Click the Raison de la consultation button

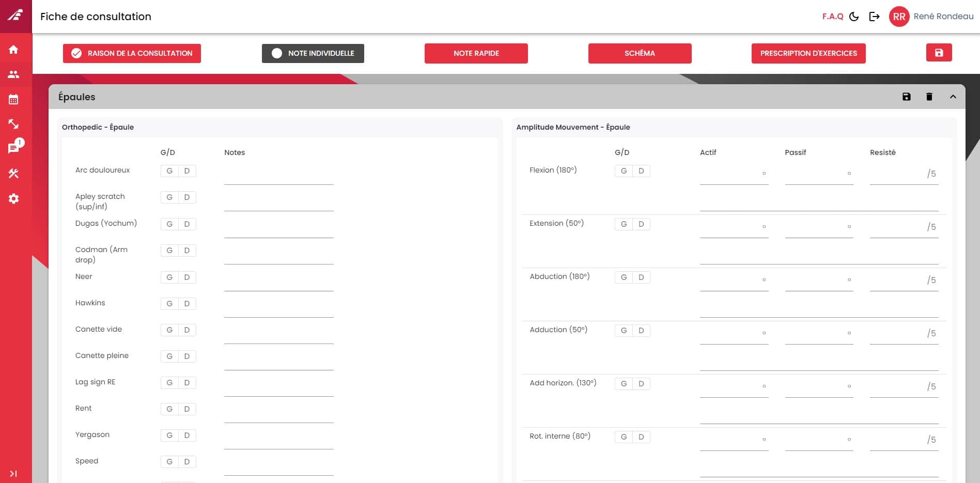click(x=132, y=53)
